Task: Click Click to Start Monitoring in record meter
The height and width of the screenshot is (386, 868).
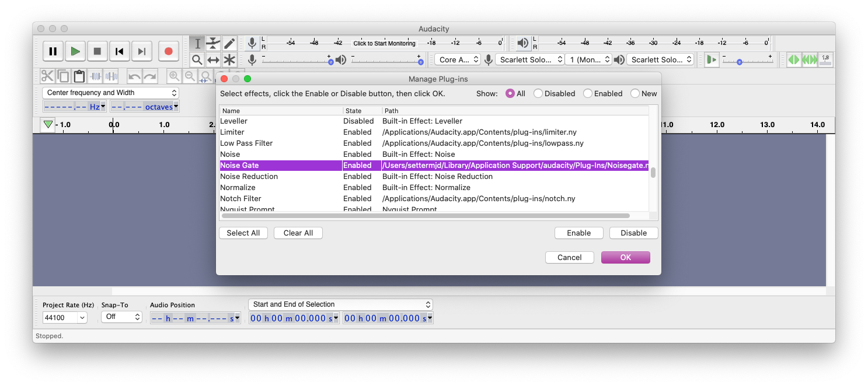Action: coord(384,43)
